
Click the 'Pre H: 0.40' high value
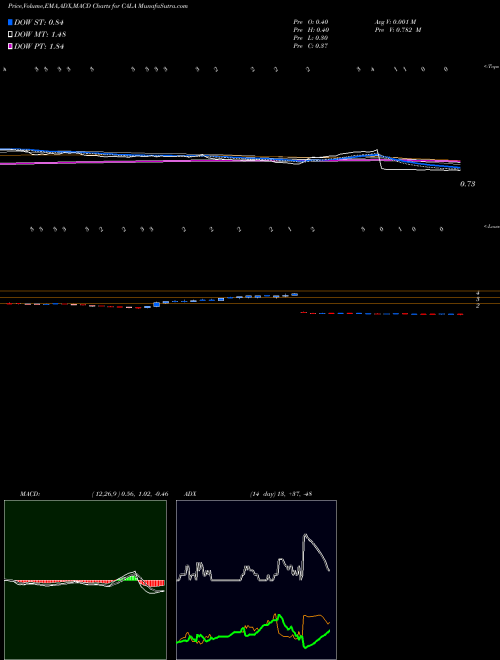(x=311, y=30)
